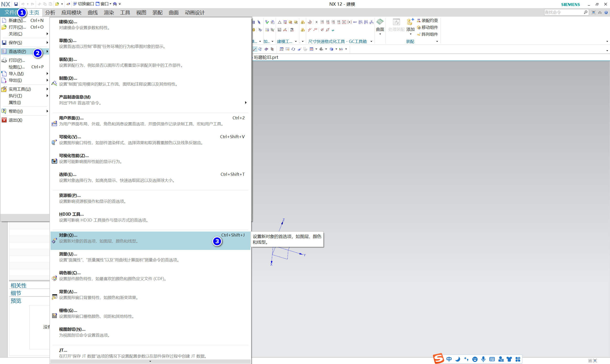Expand the 导入(M) submenu

click(25, 74)
